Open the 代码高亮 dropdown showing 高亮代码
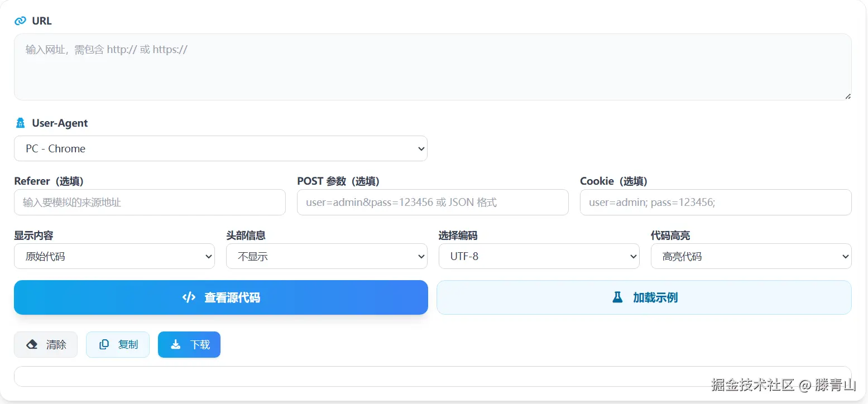Image resolution: width=868 pixels, height=404 pixels. [x=751, y=256]
